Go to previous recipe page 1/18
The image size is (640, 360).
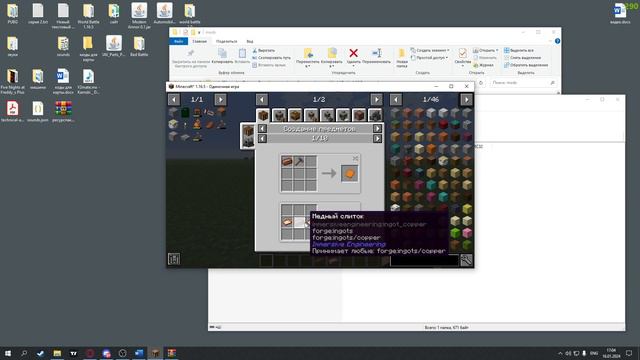pos(262,139)
